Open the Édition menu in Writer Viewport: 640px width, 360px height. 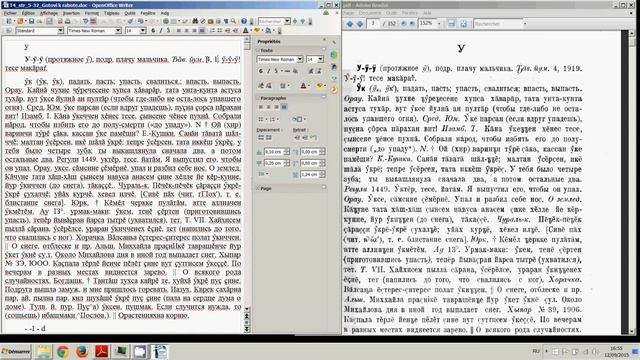point(28,13)
